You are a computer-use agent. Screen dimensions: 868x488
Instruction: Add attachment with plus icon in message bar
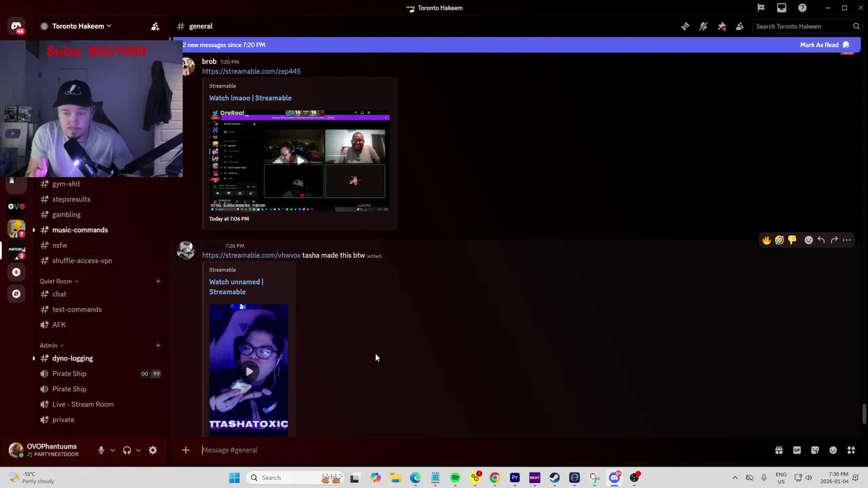click(185, 450)
